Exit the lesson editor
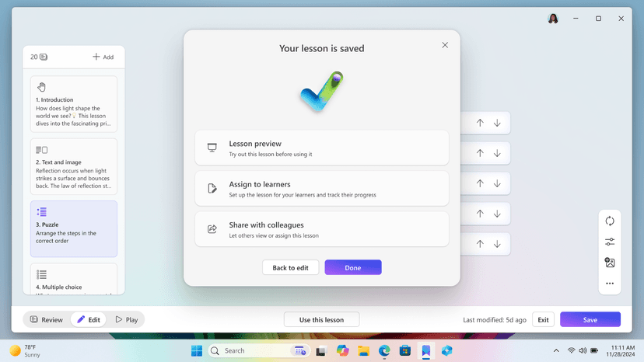The width and height of the screenshot is (644, 362). (x=543, y=320)
